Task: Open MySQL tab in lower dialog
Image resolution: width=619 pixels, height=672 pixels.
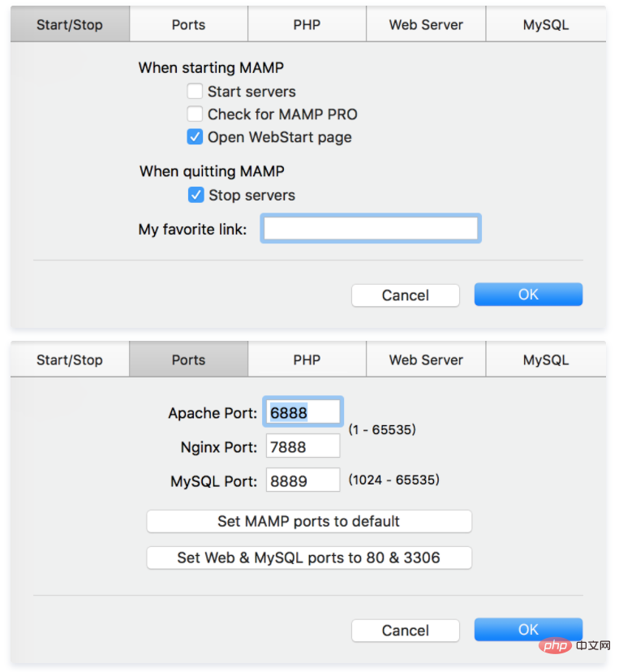Action: tap(546, 360)
